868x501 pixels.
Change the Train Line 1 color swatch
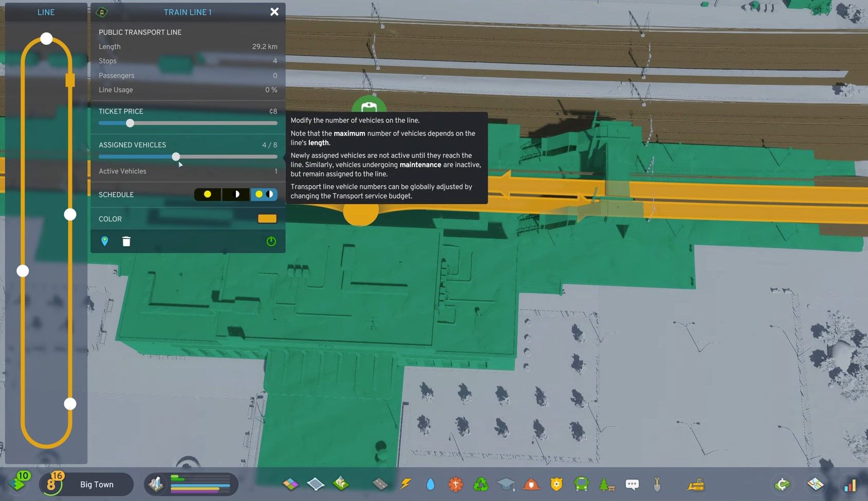pyautogui.click(x=267, y=219)
